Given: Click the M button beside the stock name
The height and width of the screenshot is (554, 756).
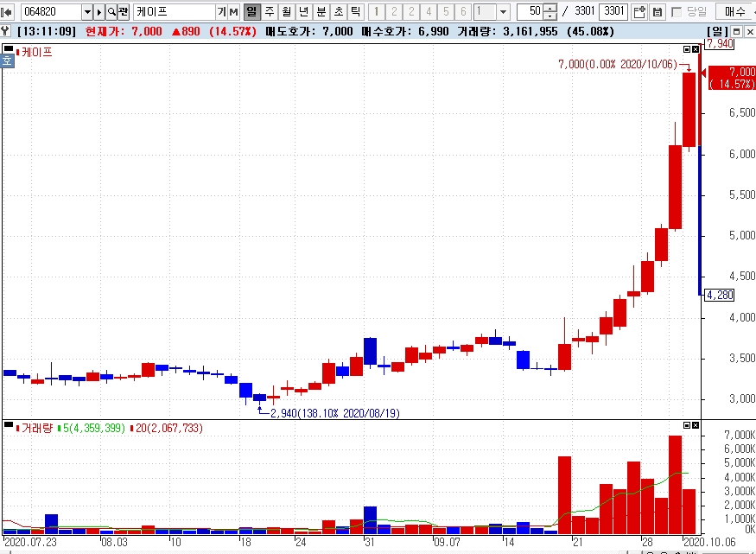Looking at the screenshot, I should pyautogui.click(x=233, y=11).
